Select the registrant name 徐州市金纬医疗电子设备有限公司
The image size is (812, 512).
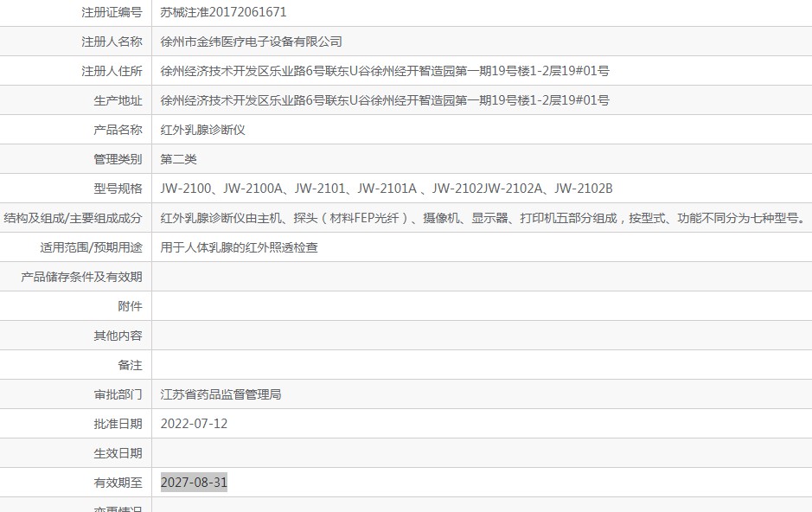pos(252,42)
